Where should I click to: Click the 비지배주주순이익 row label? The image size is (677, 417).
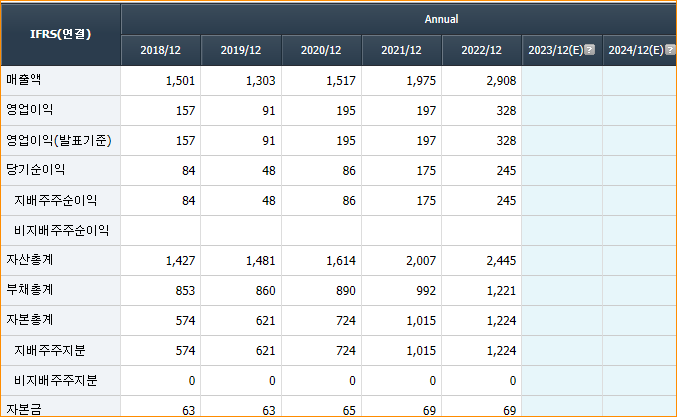[x=61, y=231]
